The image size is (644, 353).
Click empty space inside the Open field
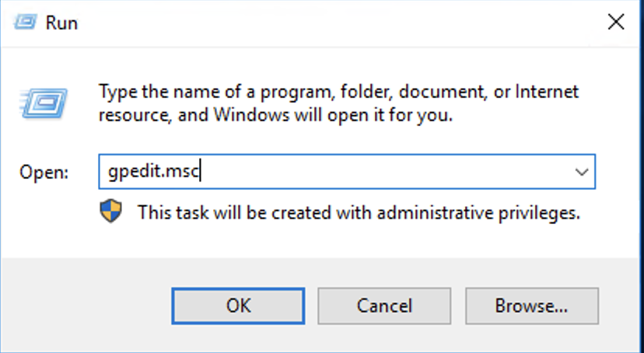click(x=389, y=172)
